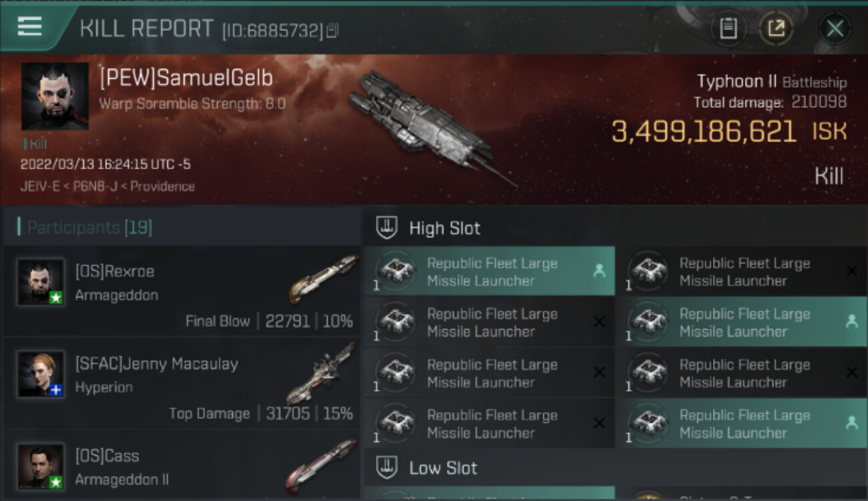Image resolution: width=868 pixels, height=501 pixels.
Task: Open the hamburger menu
Action: click(30, 27)
